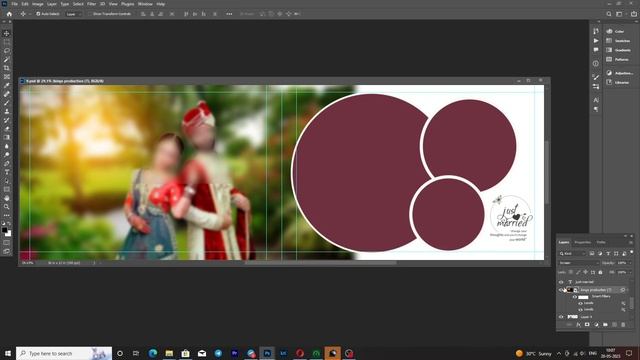The height and width of the screenshot is (360, 640).
Task: Select the Healing Brush tool
Action: (7, 94)
